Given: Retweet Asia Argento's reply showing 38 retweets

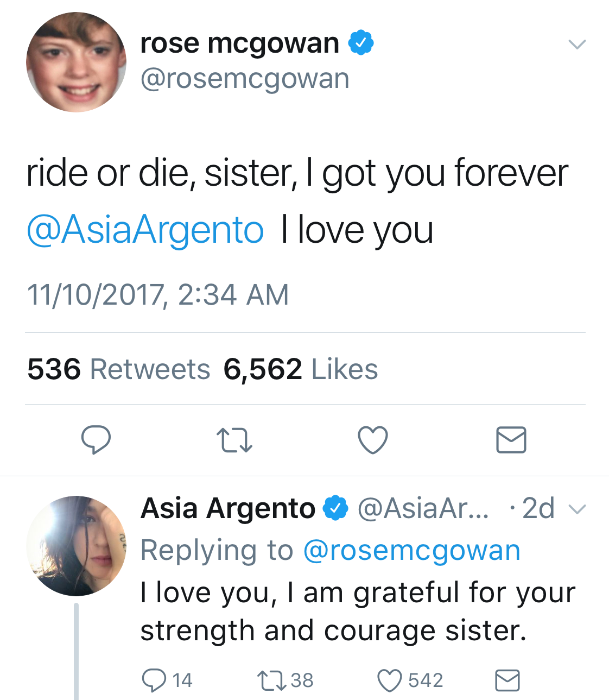Looking at the screenshot, I should (x=286, y=680).
